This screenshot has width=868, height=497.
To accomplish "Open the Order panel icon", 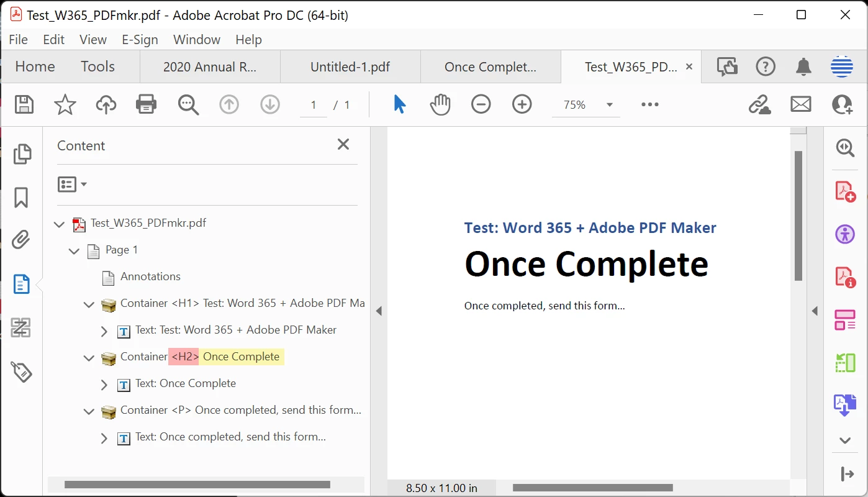I will tap(21, 327).
